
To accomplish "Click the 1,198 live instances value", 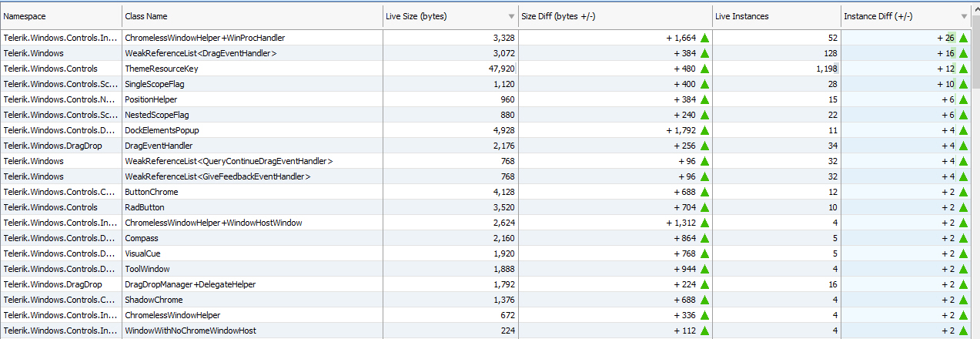I will click(x=826, y=69).
